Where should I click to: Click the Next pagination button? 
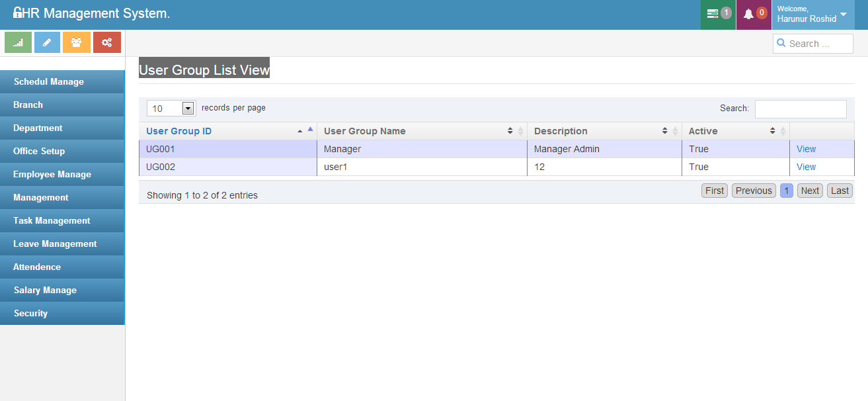tap(810, 191)
